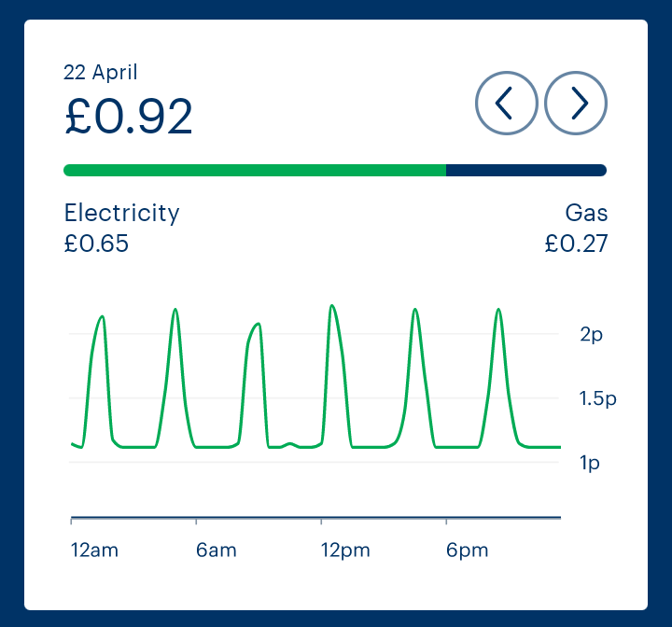This screenshot has height=627, width=672.
Task: Click the 12am time axis label
Action: pyautogui.click(x=94, y=550)
